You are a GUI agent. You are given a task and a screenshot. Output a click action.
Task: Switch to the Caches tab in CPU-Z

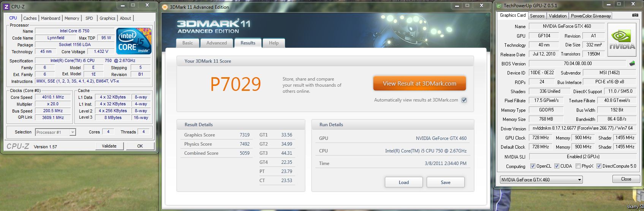(30, 18)
